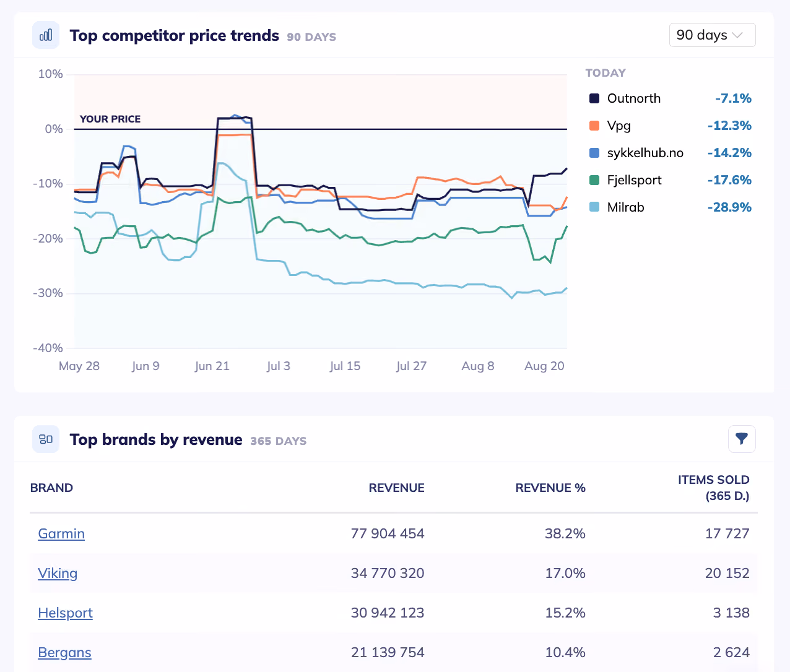
Task: Click the YOUR PRICE label on chart
Action: click(x=110, y=119)
